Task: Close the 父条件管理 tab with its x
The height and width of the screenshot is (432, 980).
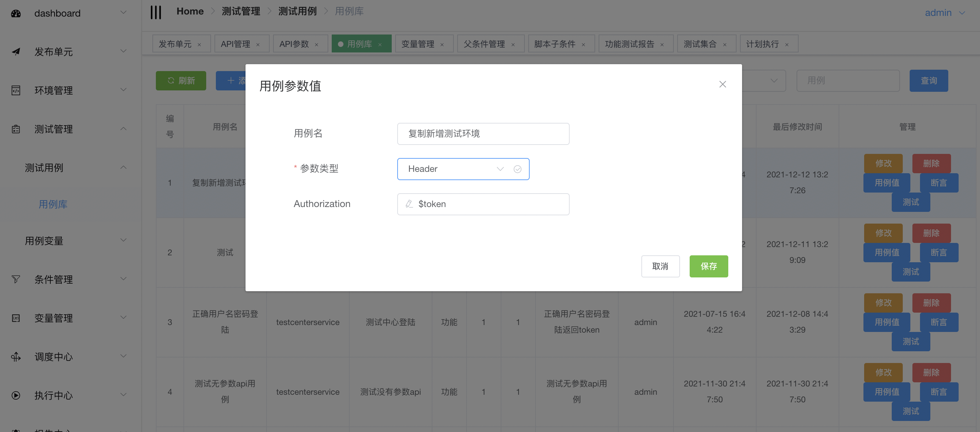Action: tap(513, 45)
